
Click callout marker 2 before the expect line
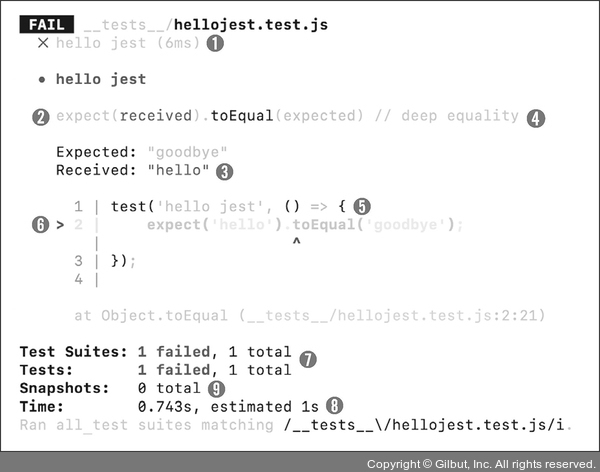pyautogui.click(x=41, y=116)
